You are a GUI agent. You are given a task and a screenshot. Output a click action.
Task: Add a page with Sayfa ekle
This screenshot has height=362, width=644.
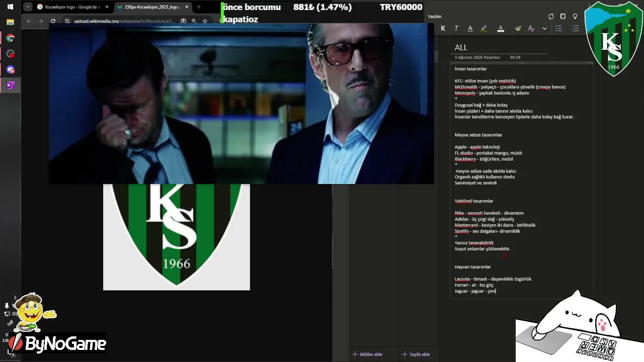click(416, 354)
